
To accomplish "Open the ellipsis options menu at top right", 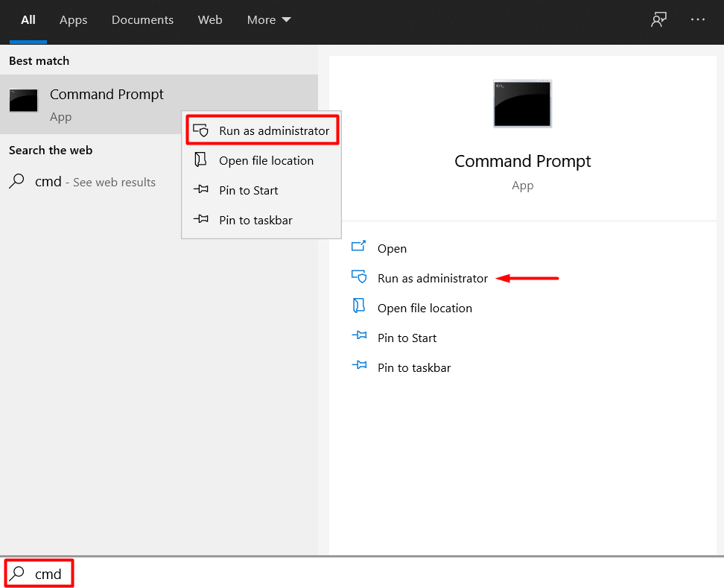I will point(698,19).
